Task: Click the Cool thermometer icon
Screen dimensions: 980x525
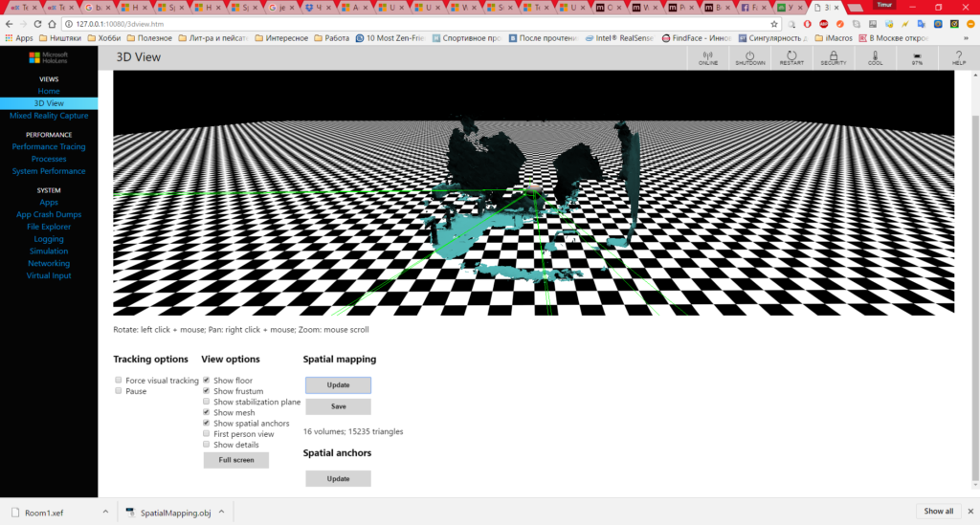Action: coord(875,57)
